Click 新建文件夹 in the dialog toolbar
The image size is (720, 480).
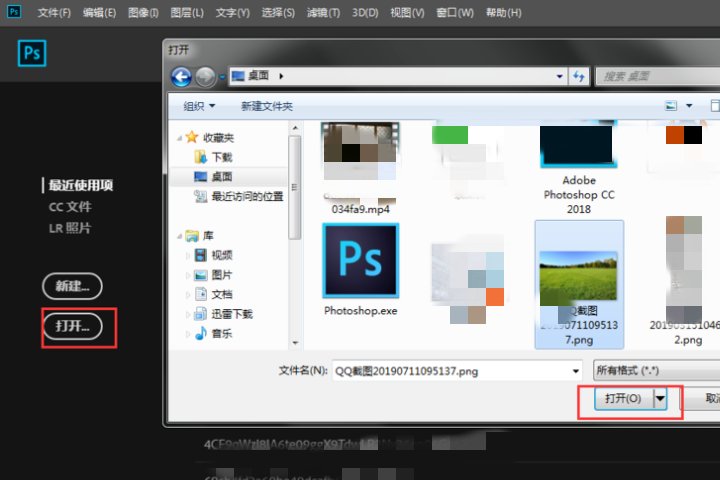pyautogui.click(x=267, y=106)
